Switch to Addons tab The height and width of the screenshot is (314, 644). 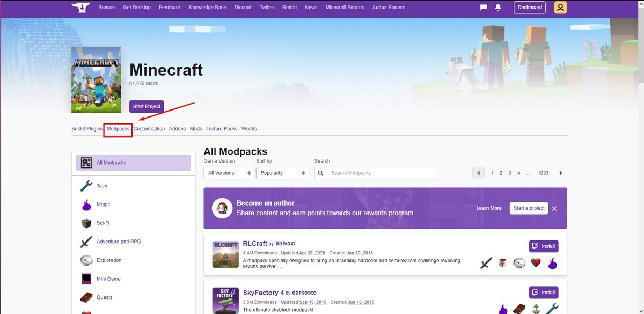[178, 129]
